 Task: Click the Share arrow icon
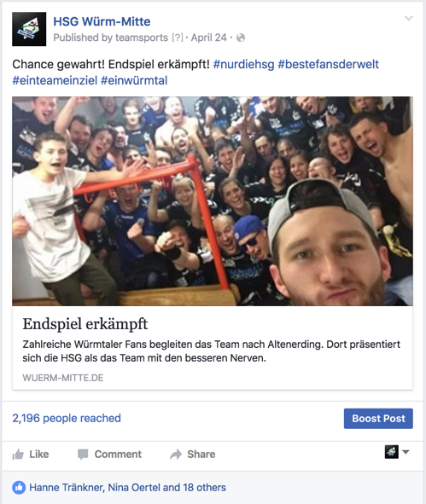(176, 455)
